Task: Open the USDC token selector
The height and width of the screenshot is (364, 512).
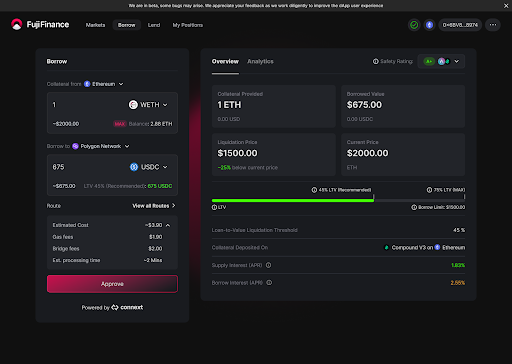Action: click(148, 167)
